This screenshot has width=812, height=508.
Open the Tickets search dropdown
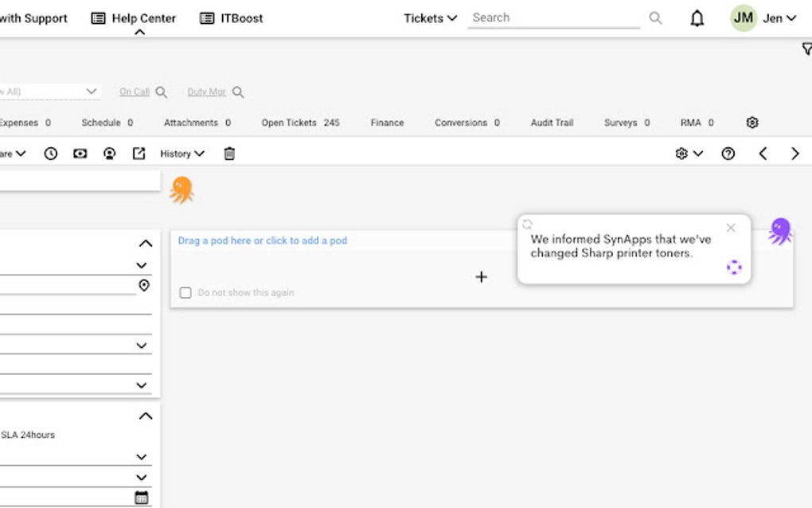(x=430, y=18)
